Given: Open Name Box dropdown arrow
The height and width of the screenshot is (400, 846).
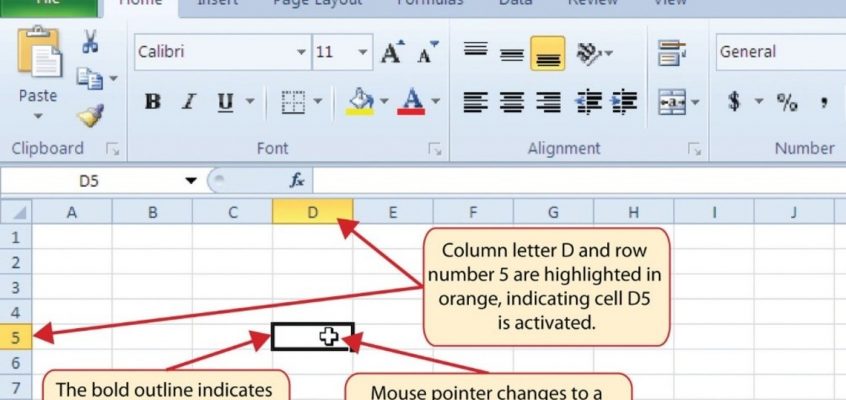Looking at the screenshot, I should coord(191,181).
